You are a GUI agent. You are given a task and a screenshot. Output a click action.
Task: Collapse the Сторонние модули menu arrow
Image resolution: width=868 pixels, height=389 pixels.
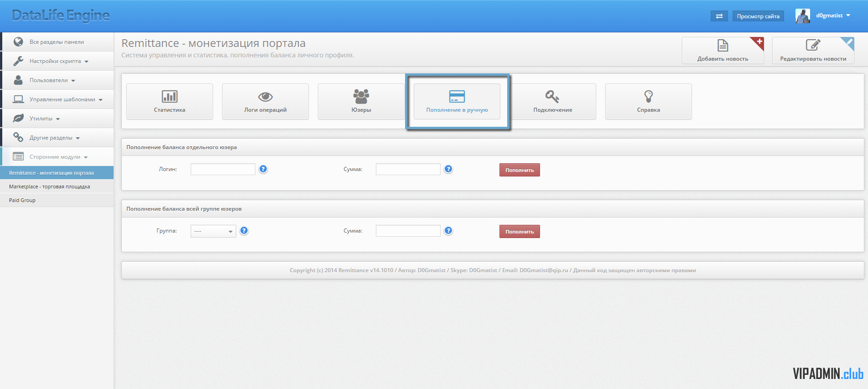tap(86, 157)
